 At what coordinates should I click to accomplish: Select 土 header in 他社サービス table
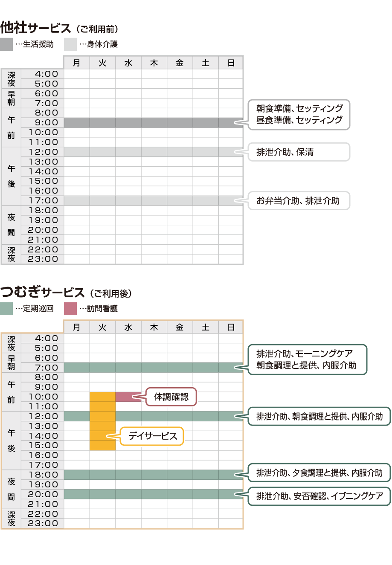tap(206, 63)
